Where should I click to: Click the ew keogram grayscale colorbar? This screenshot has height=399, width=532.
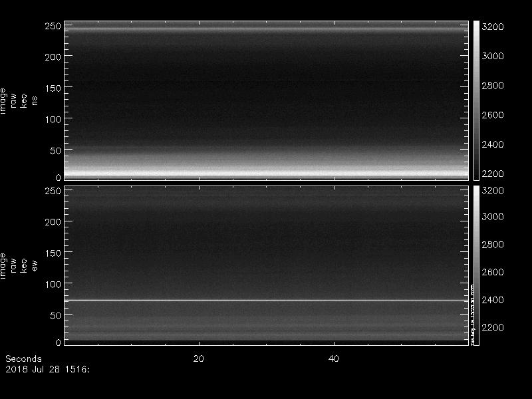476,265
